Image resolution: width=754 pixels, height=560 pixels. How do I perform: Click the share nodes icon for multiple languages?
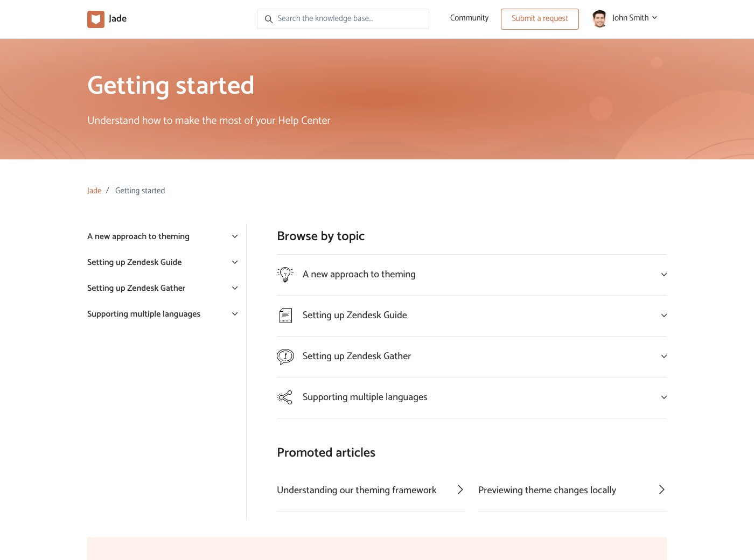(285, 397)
